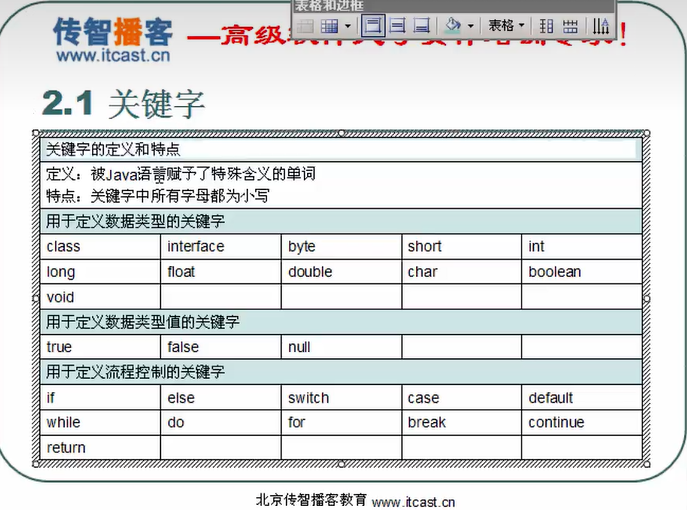Click the true cell
The height and width of the screenshot is (510, 687).
(x=100, y=347)
